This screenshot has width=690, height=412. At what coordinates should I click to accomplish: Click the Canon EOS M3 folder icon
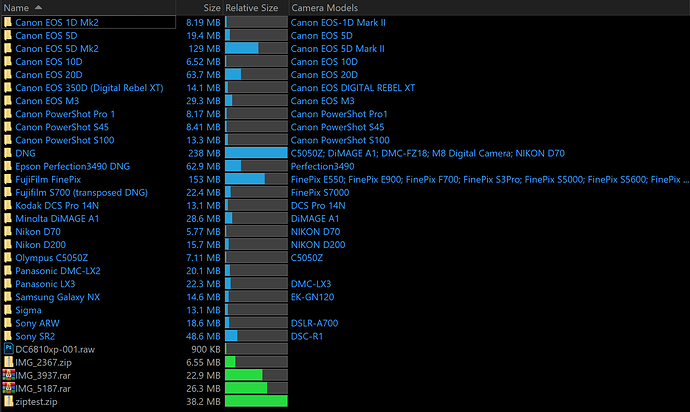(x=8, y=101)
